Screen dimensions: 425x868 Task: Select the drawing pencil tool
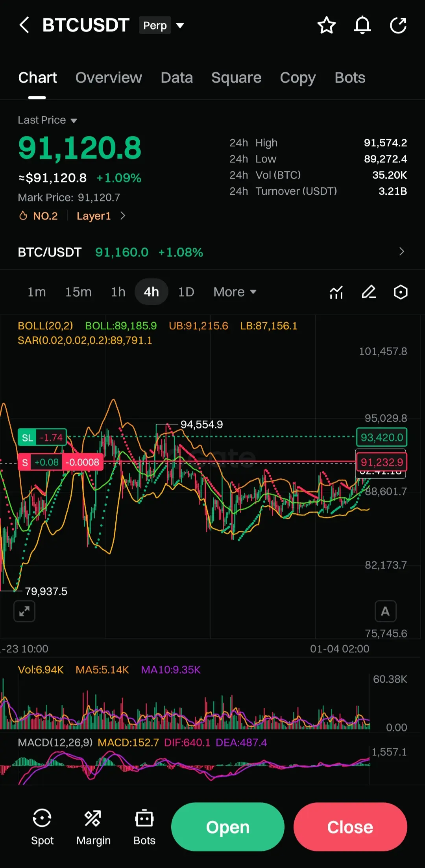(x=369, y=292)
